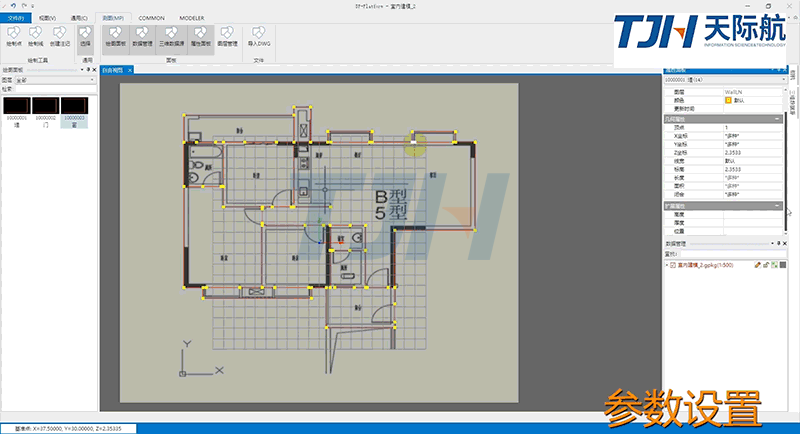The width and height of the screenshot is (800, 434).
Task: Toggle lock icon on 室内建模_2.gpkg layer
Action: click(765, 265)
